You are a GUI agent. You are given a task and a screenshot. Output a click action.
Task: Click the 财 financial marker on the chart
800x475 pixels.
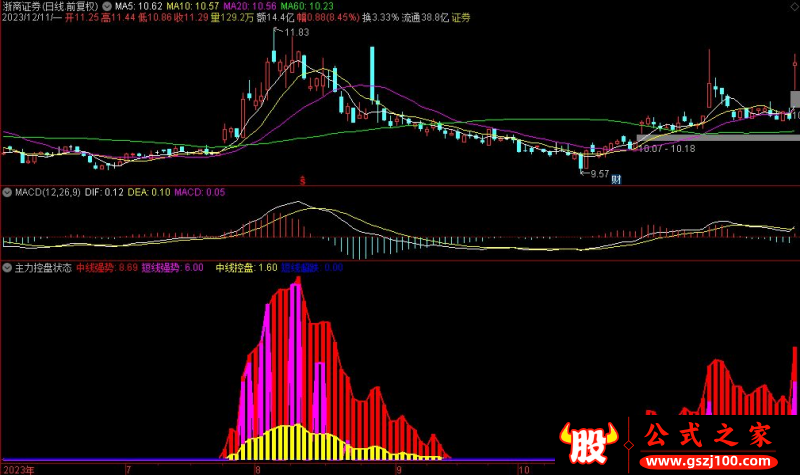point(616,179)
